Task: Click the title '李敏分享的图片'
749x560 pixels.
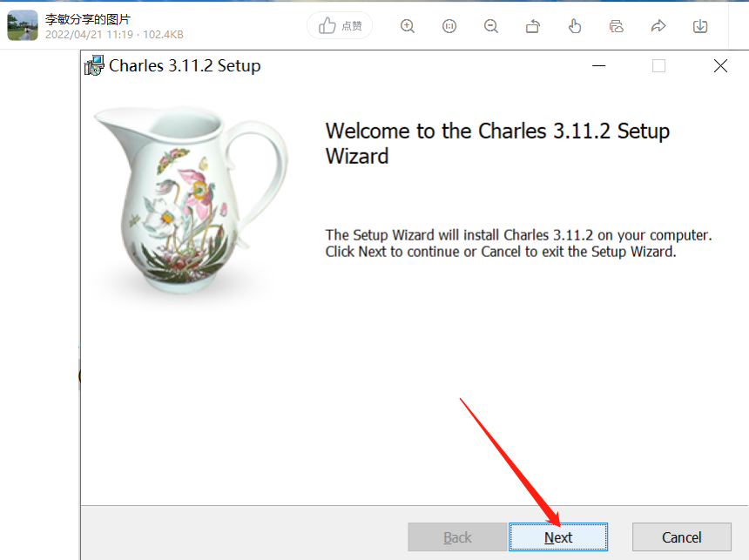Action: coord(88,19)
